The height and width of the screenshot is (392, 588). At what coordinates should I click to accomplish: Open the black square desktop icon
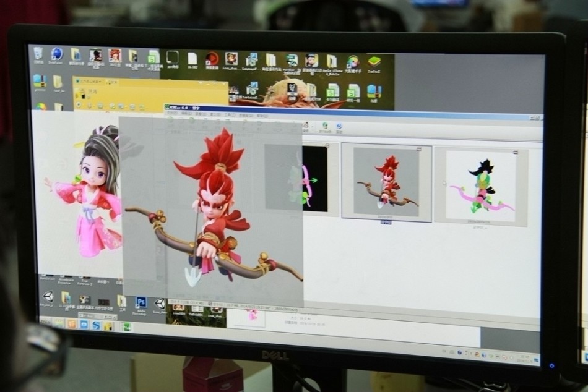(172, 58)
